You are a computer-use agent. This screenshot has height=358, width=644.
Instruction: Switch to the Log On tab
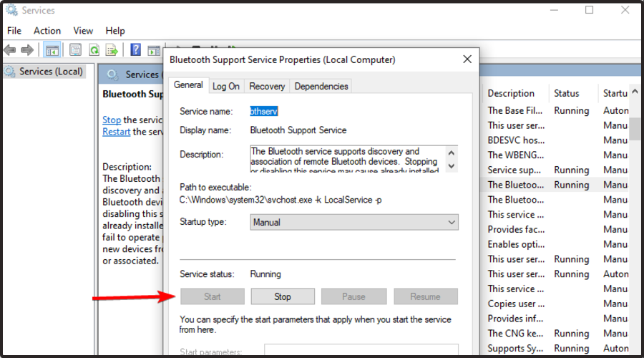[226, 87]
